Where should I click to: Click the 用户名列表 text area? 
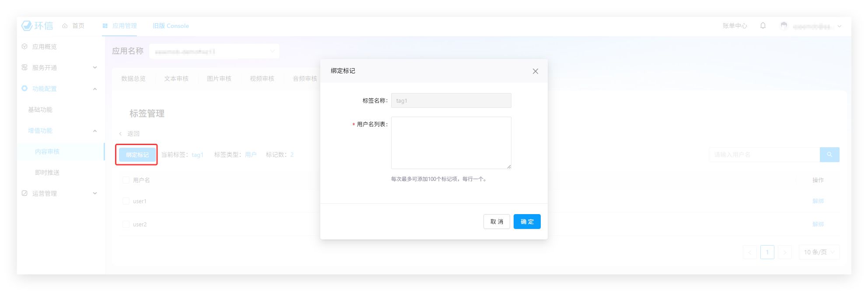point(451,143)
